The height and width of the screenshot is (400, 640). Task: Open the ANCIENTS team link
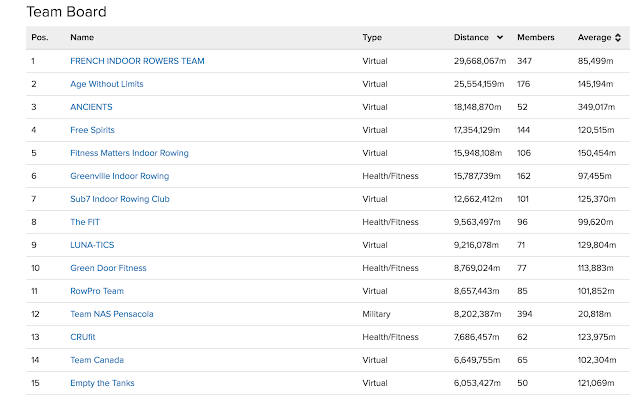coord(91,107)
